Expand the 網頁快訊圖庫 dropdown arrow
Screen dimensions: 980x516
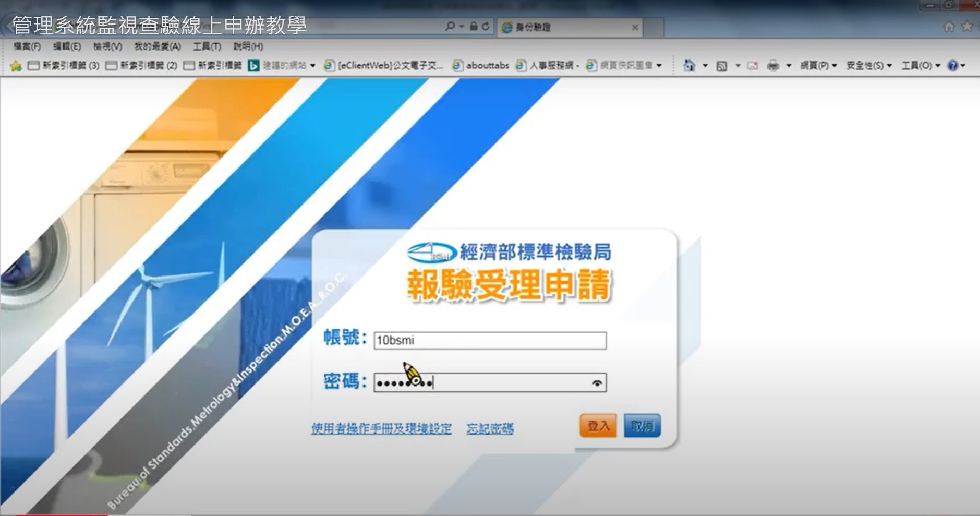click(x=659, y=66)
